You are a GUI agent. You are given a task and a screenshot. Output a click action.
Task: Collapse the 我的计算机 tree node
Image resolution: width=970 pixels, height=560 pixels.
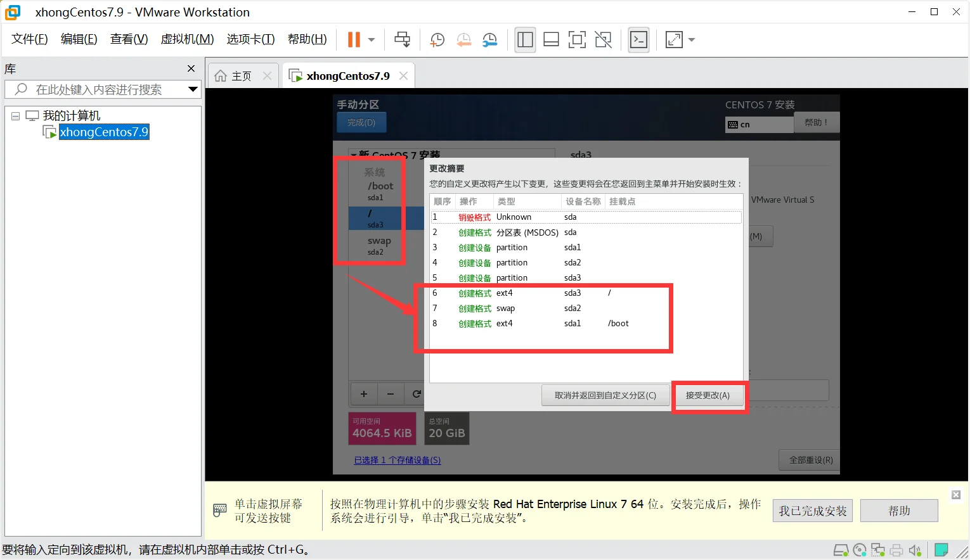[x=15, y=116]
